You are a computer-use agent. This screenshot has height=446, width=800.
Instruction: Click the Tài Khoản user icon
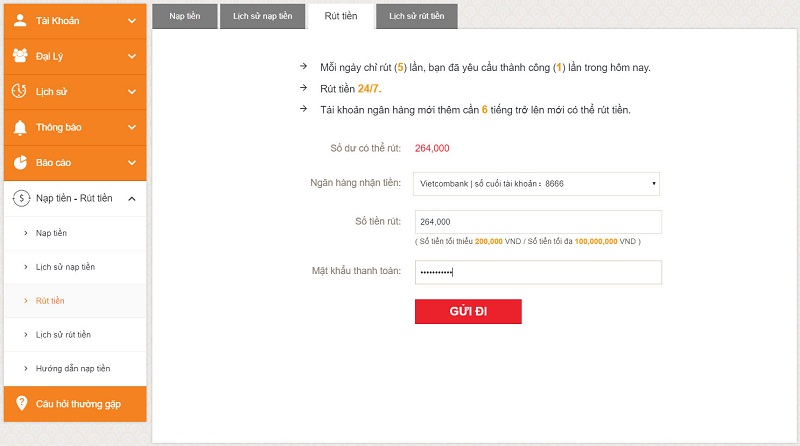pos(20,20)
